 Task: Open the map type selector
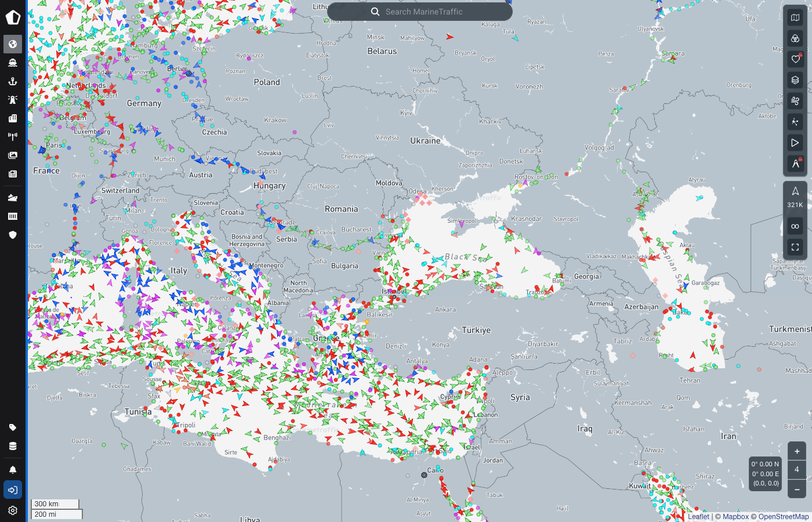[x=795, y=17]
